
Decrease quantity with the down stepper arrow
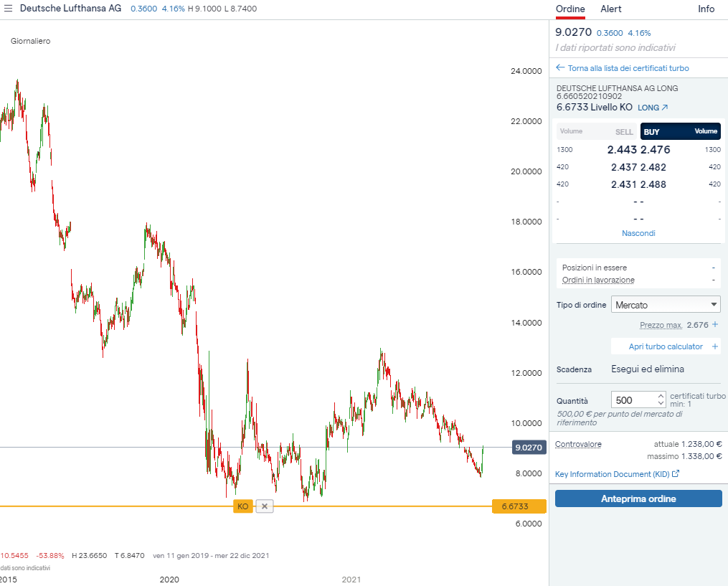click(661, 405)
